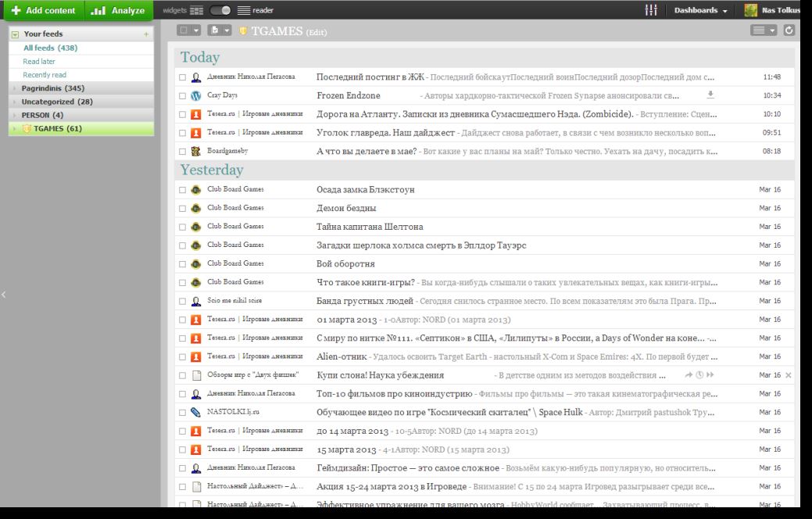
Task: Select the Pagrindinis (345) folder
Action: click(x=53, y=88)
